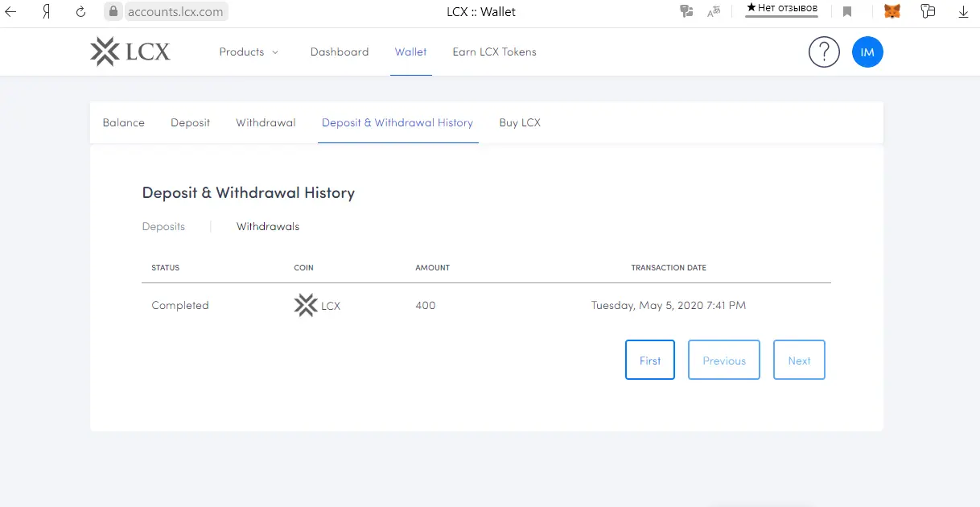Select the 400 amount value
The width and height of the screenshot is (980, 507).
[426, 306]
